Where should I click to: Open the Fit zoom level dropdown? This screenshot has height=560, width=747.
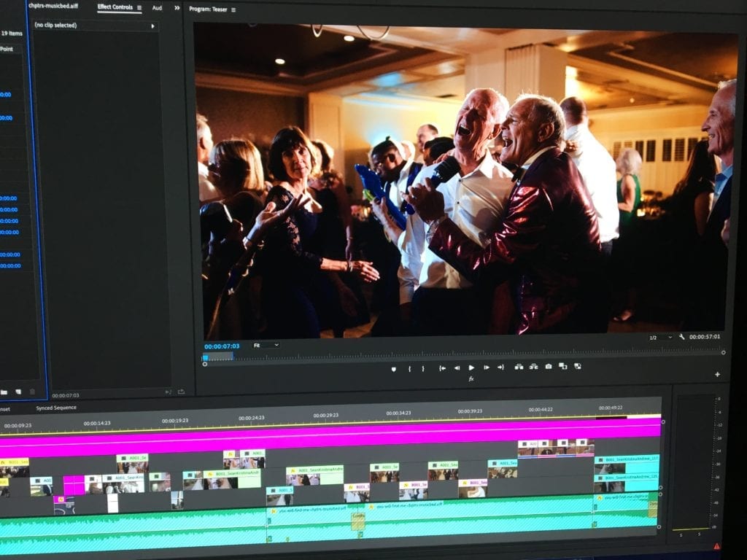click(x=266, y=345)
